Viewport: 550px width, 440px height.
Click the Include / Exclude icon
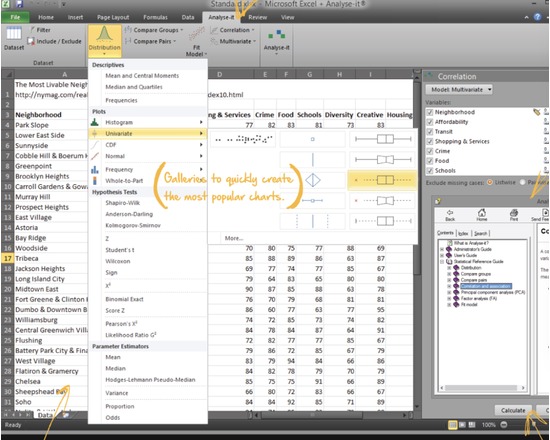[31, 41]
